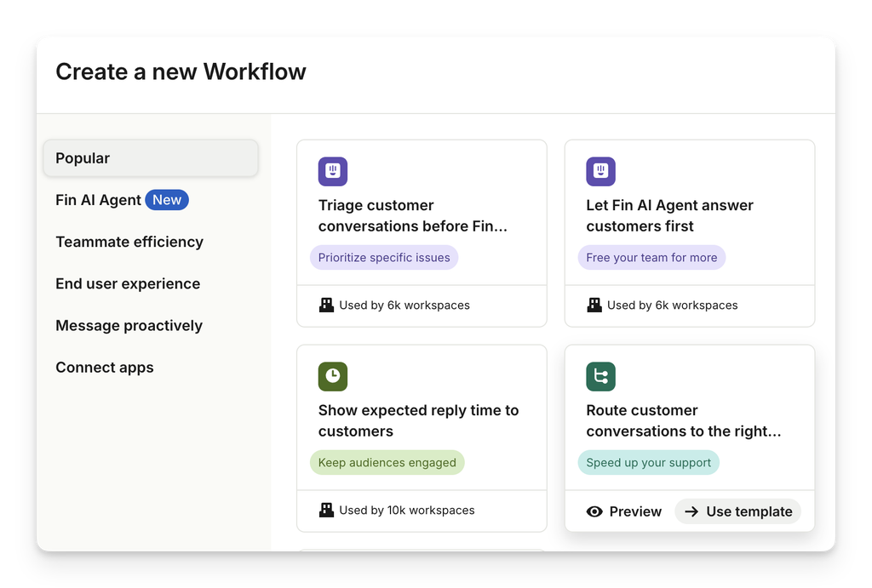Use the Route customer conversations template
Screen dimensions: 872x588
[x=738, y=511]
